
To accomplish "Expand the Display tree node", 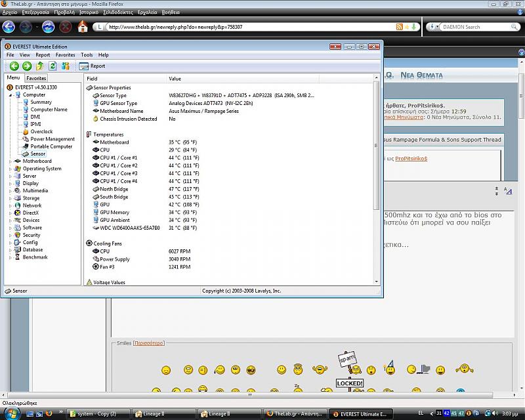I will (10, 184).
